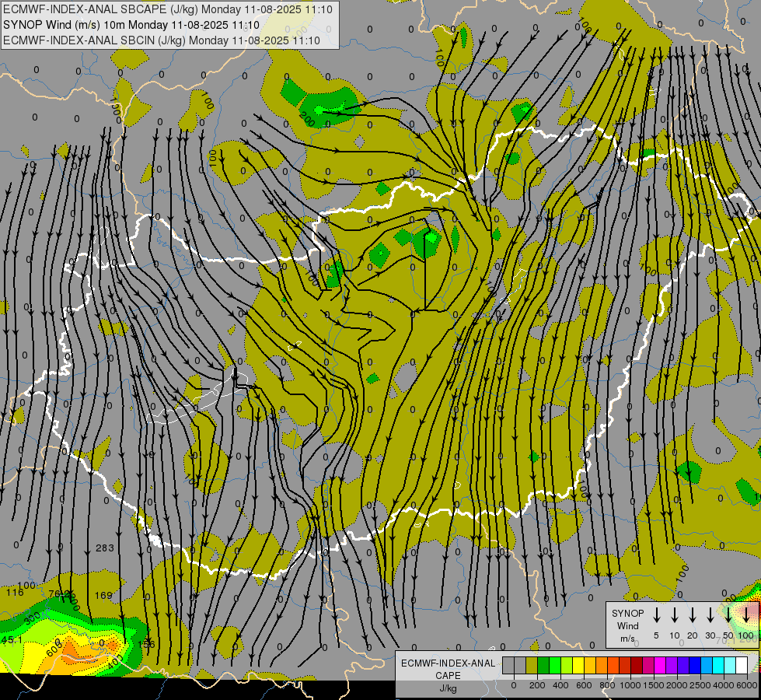Image resolution: width=761 pixels, height=700 pixels.
Task: Pick the pure yellow CAPE legend swatch
Action: click(x=578, y=665)
